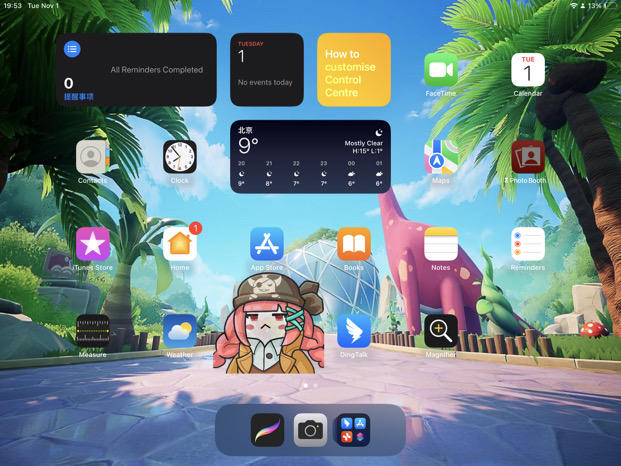The image size is (621, 466).
Task: Tap the Home app notification badge
Action: pyautogui.click(x=195, y=228)
